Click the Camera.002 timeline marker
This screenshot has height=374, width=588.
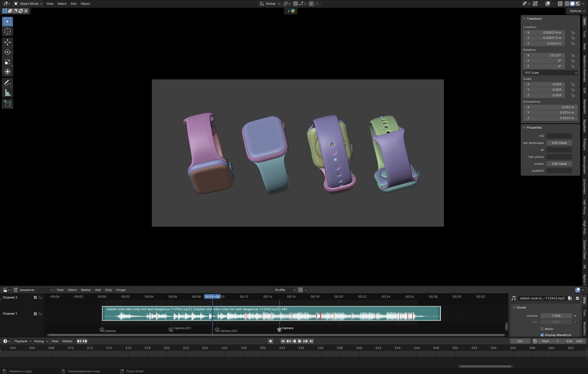217,330
